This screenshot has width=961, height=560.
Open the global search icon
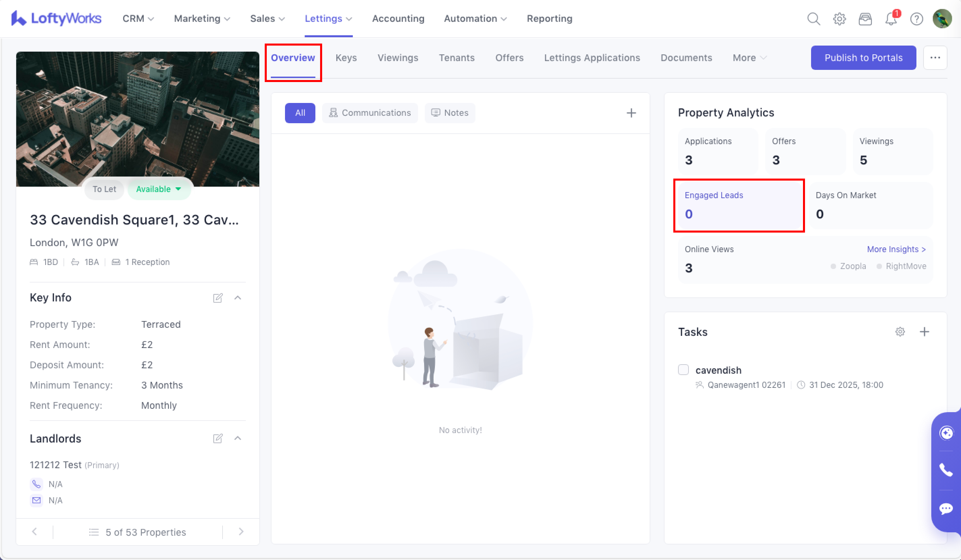point(813,19)
